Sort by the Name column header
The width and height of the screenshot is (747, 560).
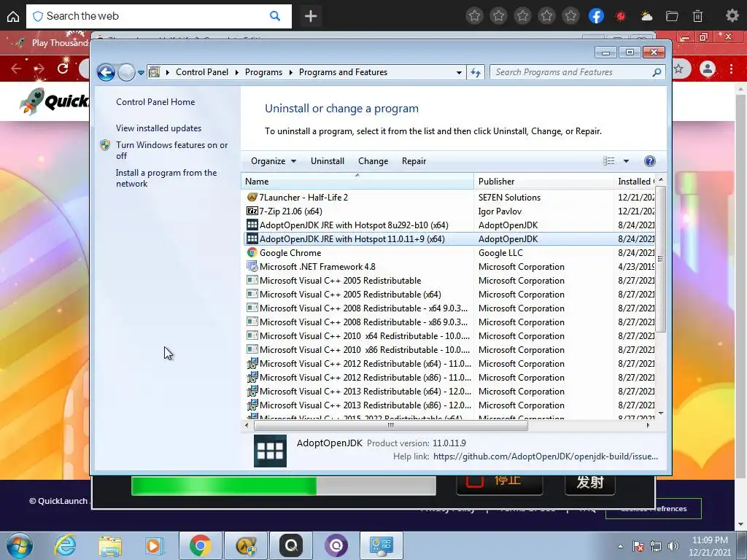tap(357, 182)
